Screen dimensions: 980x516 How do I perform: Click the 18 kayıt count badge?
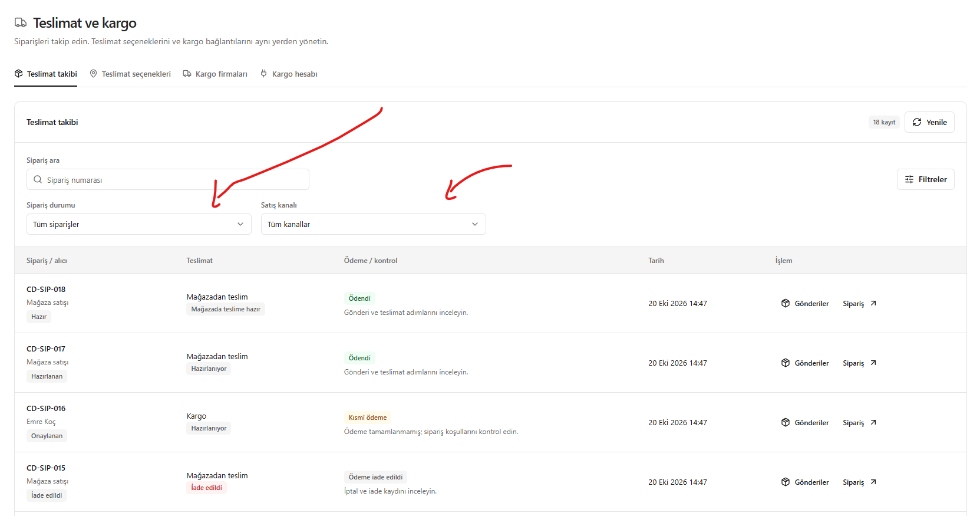coord(884,122)
